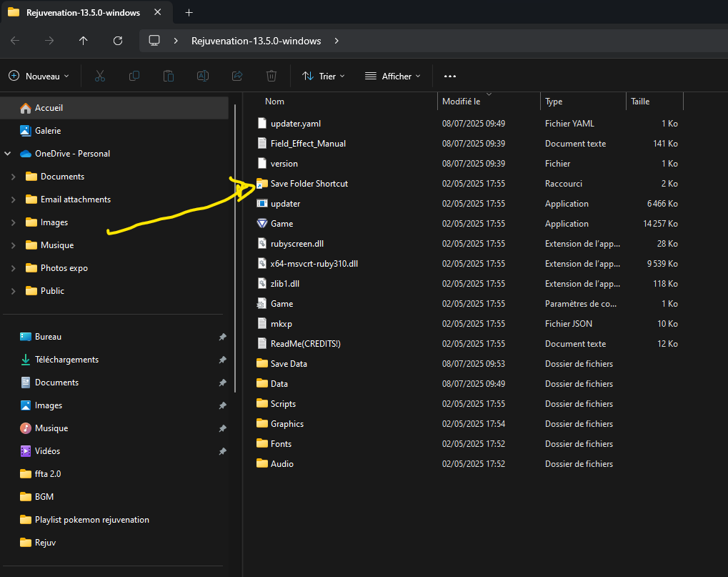This screenshot has height=577, width=728.
Task: Add a new tab with plus button
Action: (189, 13)
